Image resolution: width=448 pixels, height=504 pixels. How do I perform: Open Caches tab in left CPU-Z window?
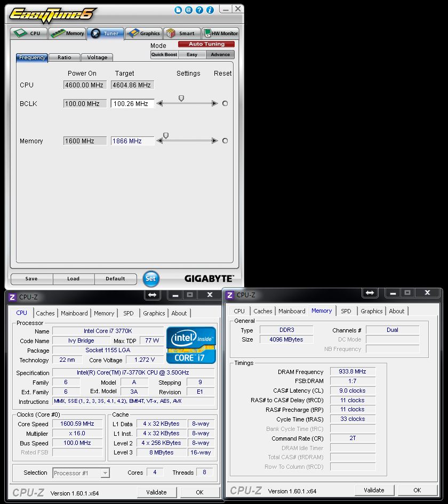pyautogui.click(x=45, y=313)
